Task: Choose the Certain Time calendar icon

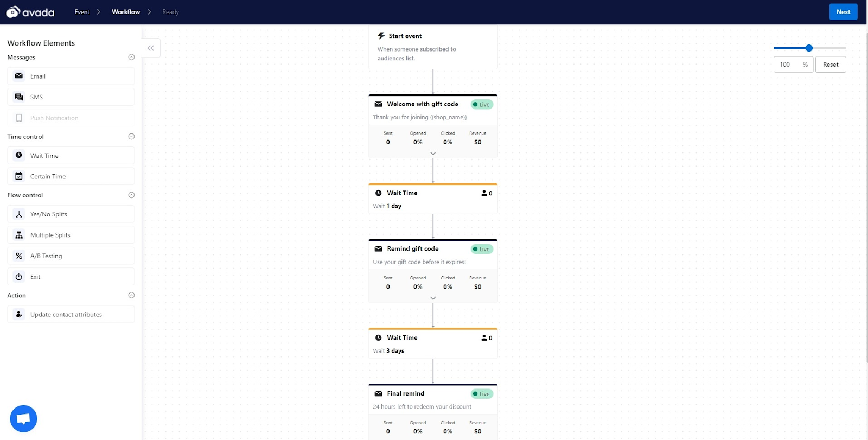Action: 19,176
